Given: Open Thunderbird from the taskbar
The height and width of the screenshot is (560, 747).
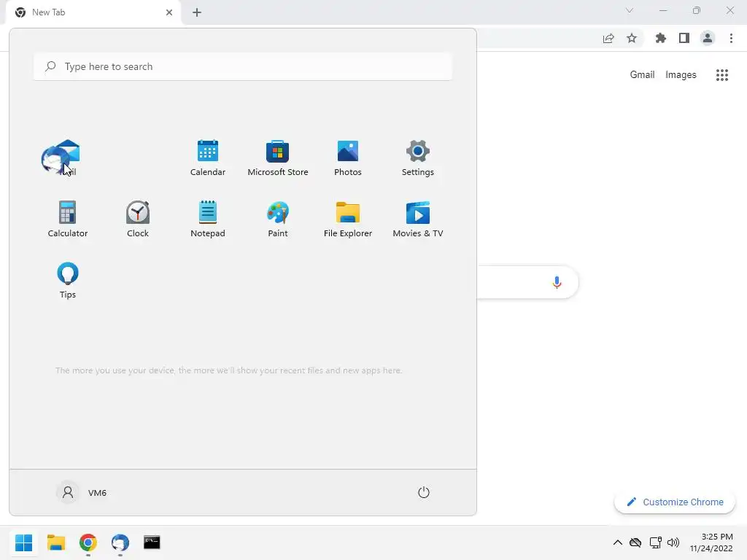Looking at the screenshot, I should [120, 542].
